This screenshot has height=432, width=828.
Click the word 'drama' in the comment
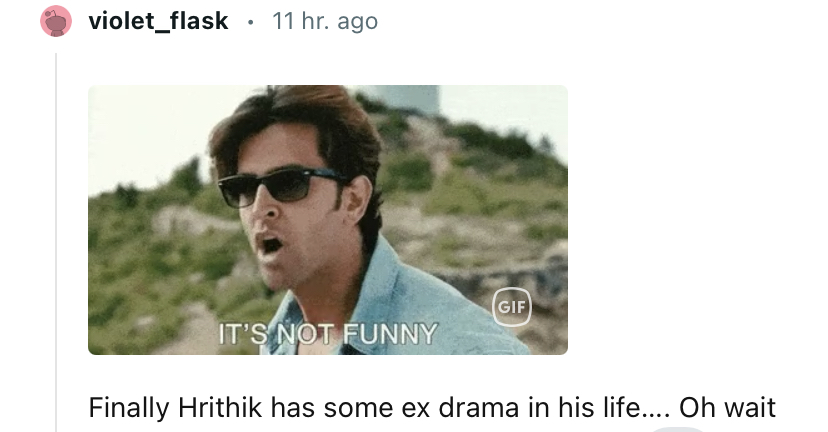tap(478, 408)
